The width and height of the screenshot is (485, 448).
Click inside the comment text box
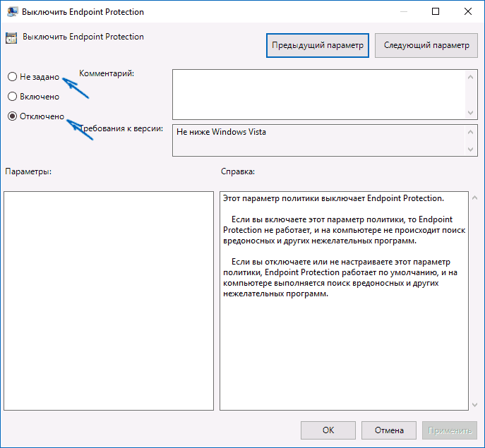click(318, 95)
